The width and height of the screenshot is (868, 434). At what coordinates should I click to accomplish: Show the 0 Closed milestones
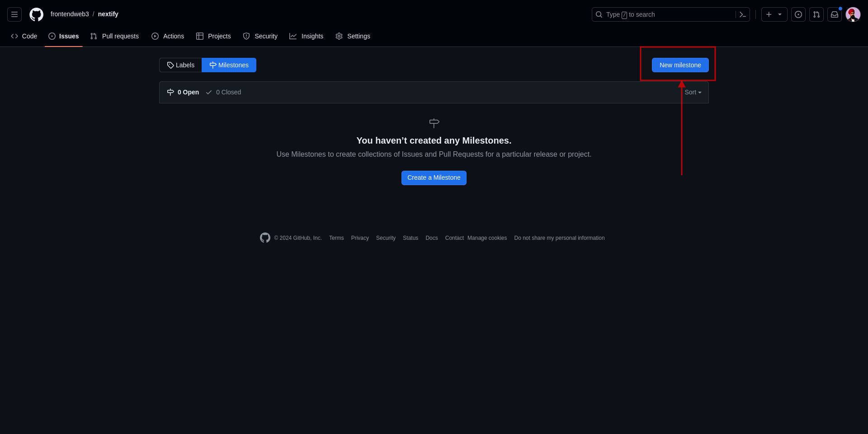click(223, 92)
